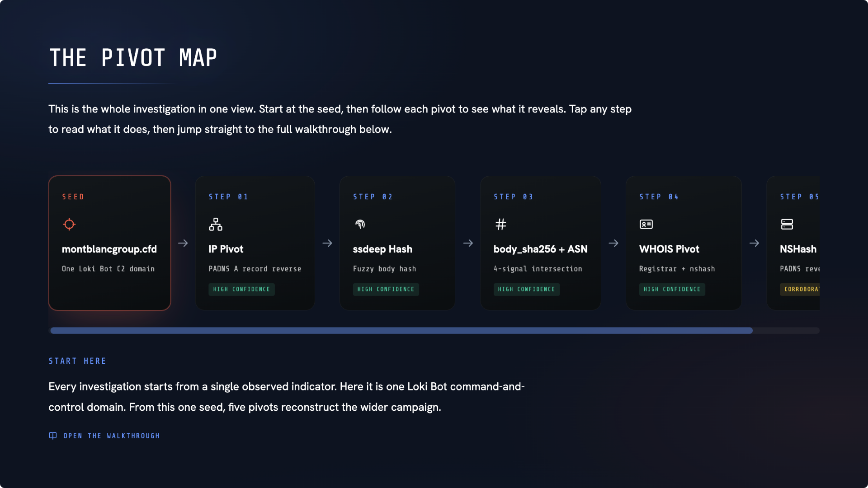Click the hash symbol icon in Step 03
Viewport: 868px width, 488px height.
(500, 224)
